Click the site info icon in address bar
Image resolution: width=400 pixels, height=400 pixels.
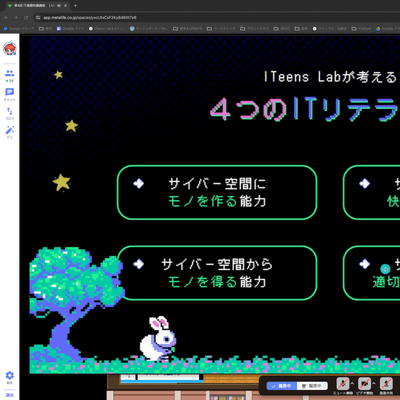tap(38, 17)
